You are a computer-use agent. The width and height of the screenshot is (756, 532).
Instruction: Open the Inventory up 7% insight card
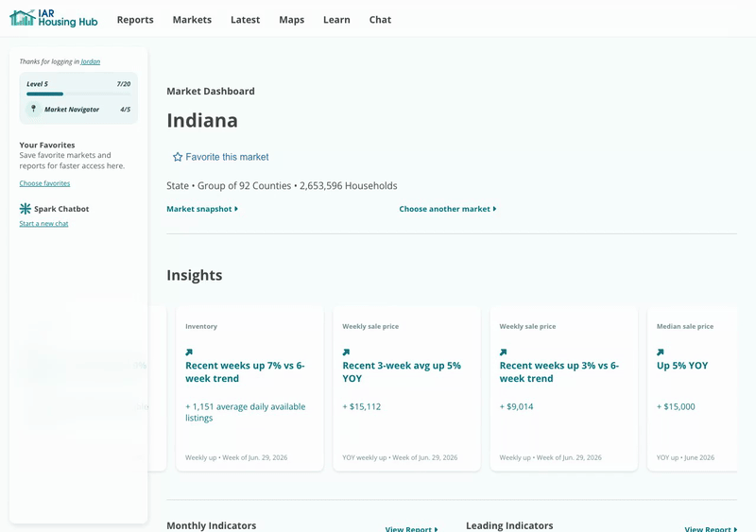[249, 388]
